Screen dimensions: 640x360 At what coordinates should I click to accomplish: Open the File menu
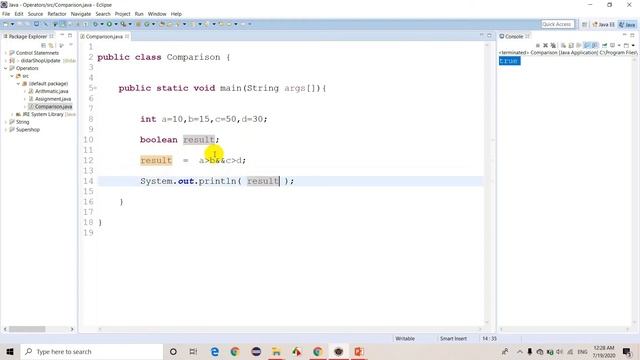click(x=6, y=14)
